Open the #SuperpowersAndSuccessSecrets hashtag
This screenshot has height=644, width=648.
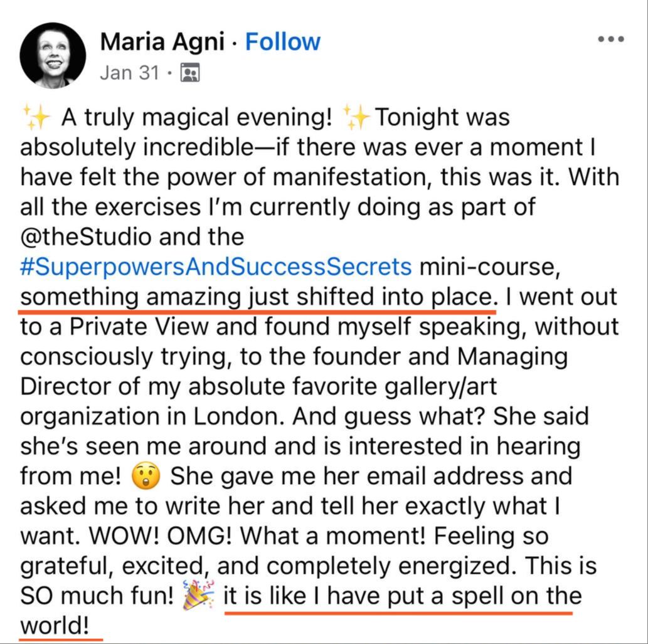click(x=216, y=267)
